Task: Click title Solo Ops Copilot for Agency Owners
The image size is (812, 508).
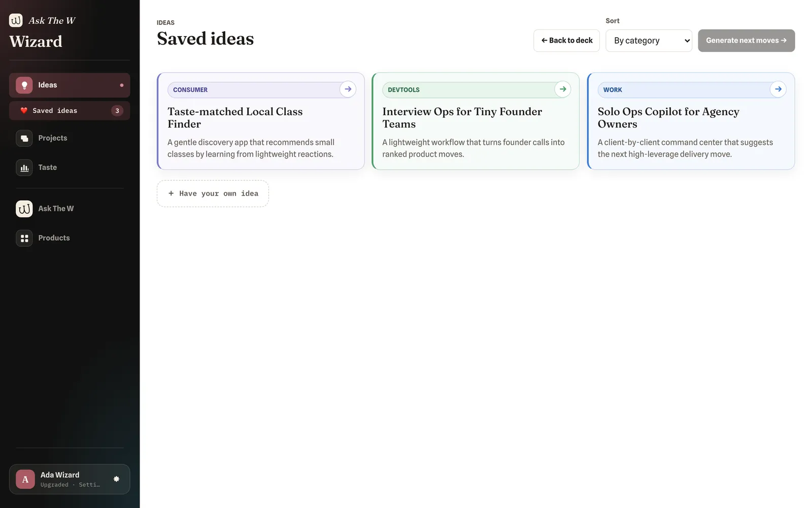Action: pyautogui.click(x=668, y=118)
